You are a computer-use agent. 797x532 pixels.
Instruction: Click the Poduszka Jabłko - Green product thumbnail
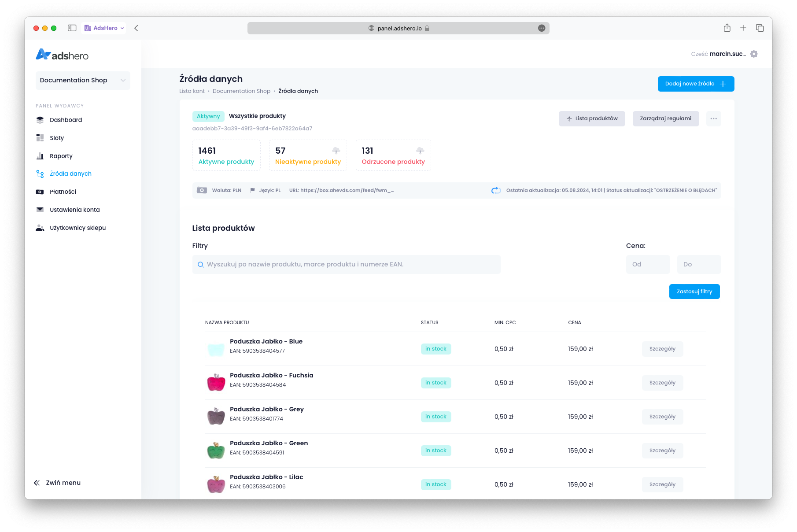coord(216,451)
